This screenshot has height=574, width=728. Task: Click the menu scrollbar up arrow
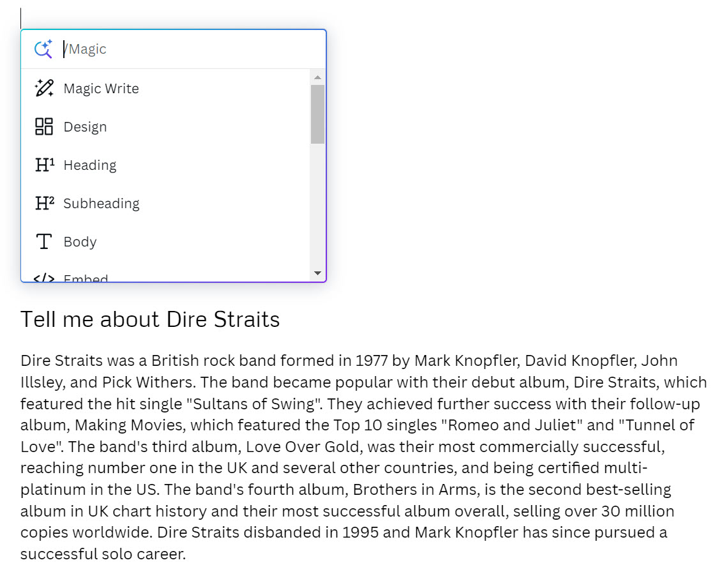coord(317,77)
